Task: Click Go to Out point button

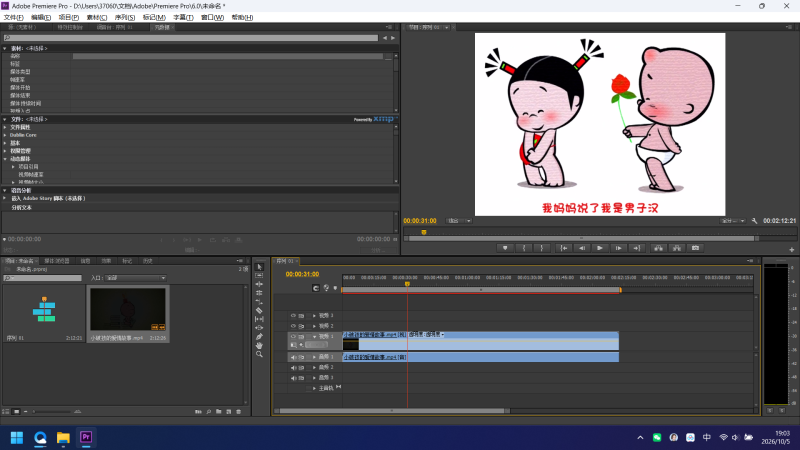Action: click(x=636, y=248)
